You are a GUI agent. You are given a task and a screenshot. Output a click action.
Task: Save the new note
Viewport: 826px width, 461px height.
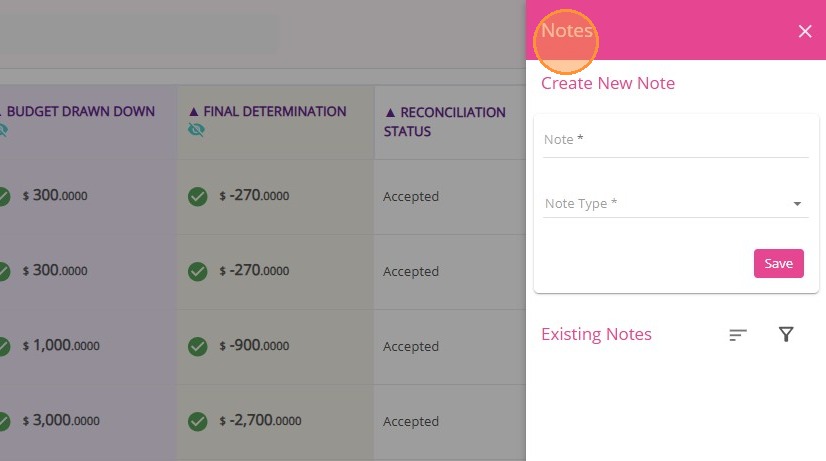(778, 263)
